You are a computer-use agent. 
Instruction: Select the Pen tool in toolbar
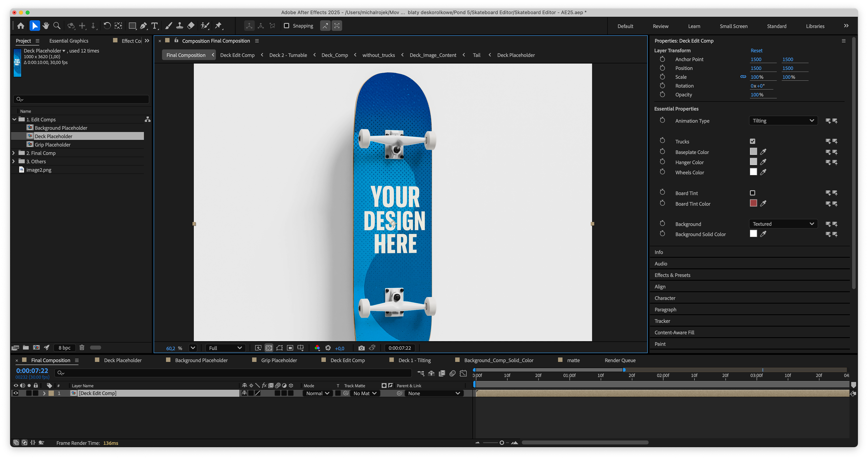[144, 26]
